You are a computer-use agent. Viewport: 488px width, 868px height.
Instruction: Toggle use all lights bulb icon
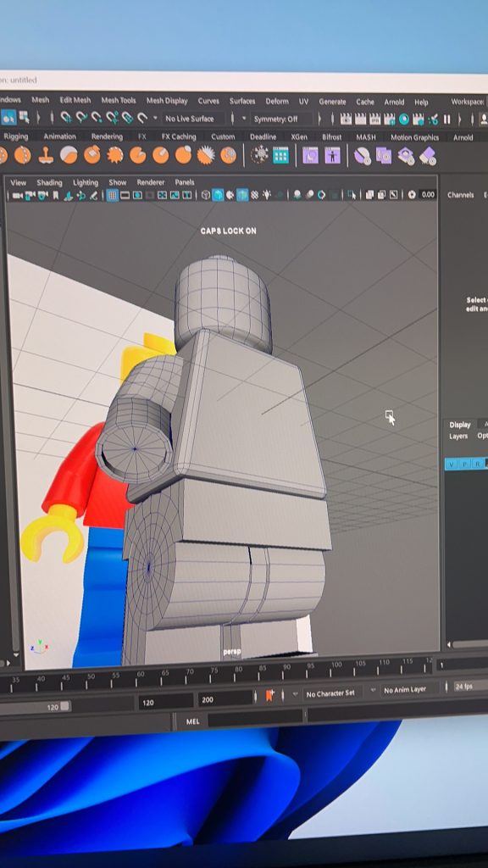267,195
